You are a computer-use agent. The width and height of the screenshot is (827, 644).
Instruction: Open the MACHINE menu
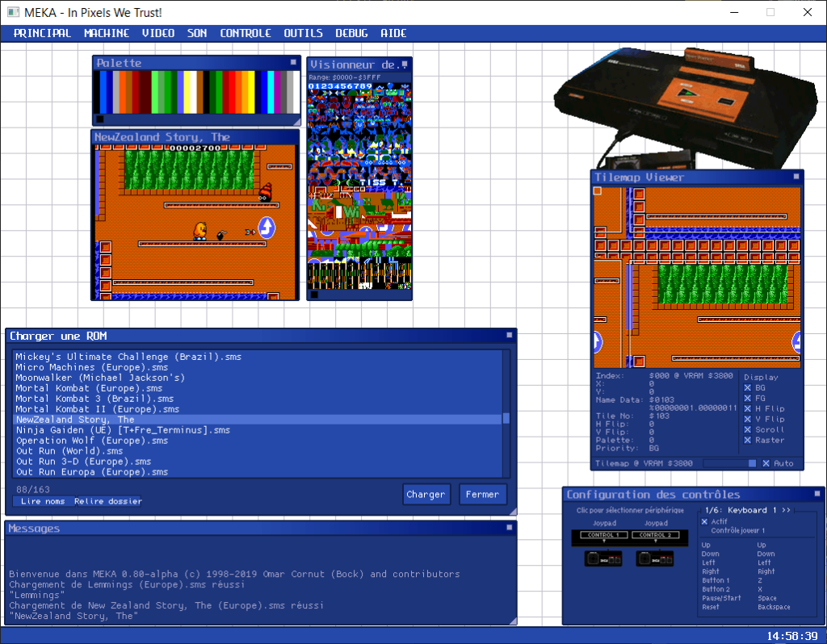coord(107,33)
